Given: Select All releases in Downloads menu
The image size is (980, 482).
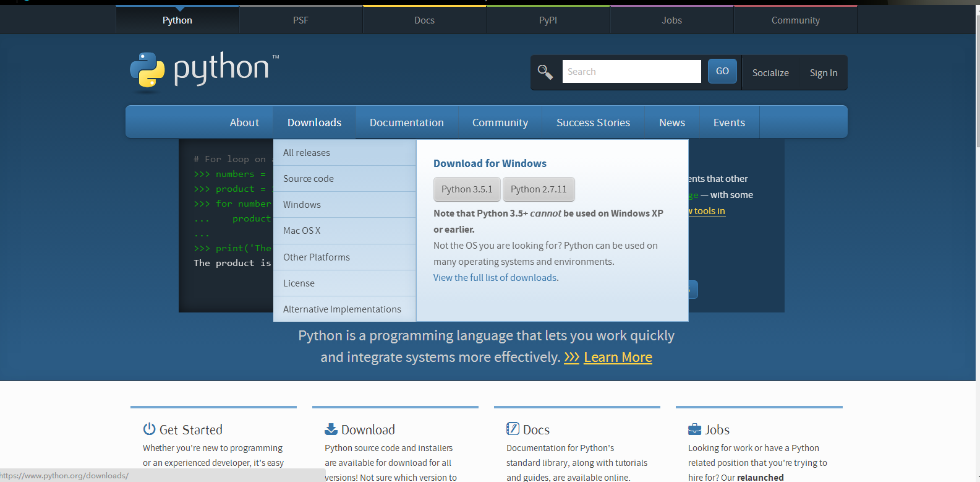Looking at the screenshot, I should click(344, 152).
